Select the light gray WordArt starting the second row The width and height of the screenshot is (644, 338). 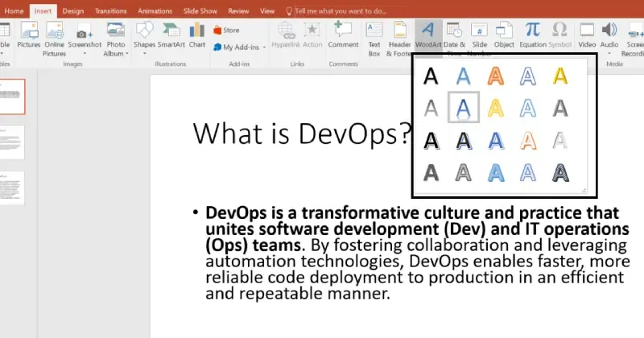coord(431,109)
